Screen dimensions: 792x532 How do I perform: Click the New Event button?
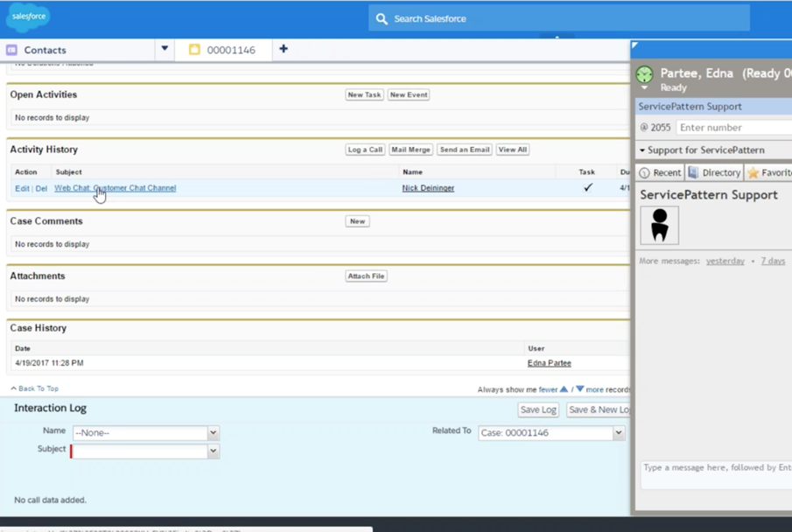point(409,95)
